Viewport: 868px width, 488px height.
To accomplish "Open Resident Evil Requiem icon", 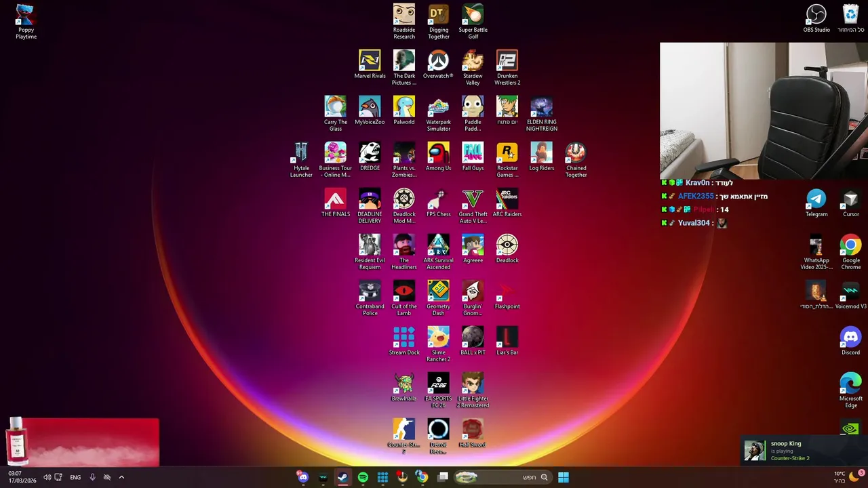I will [370, 252].
